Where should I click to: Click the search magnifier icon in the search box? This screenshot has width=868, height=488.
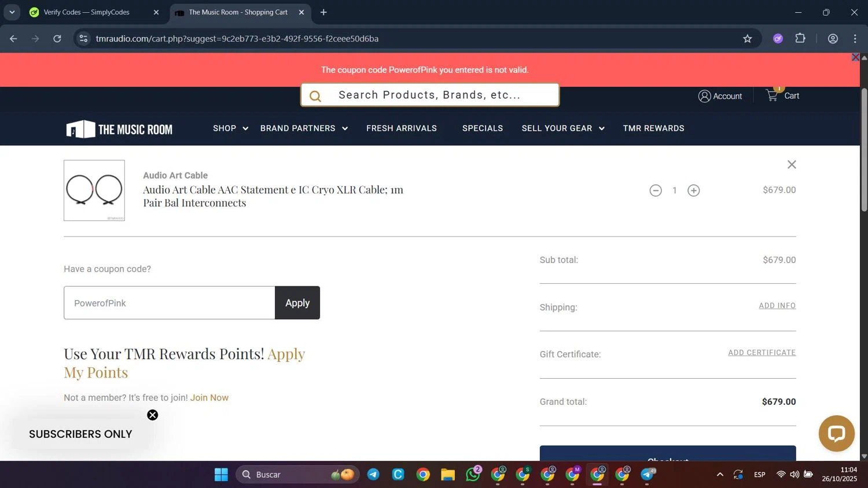pos(315,96)
